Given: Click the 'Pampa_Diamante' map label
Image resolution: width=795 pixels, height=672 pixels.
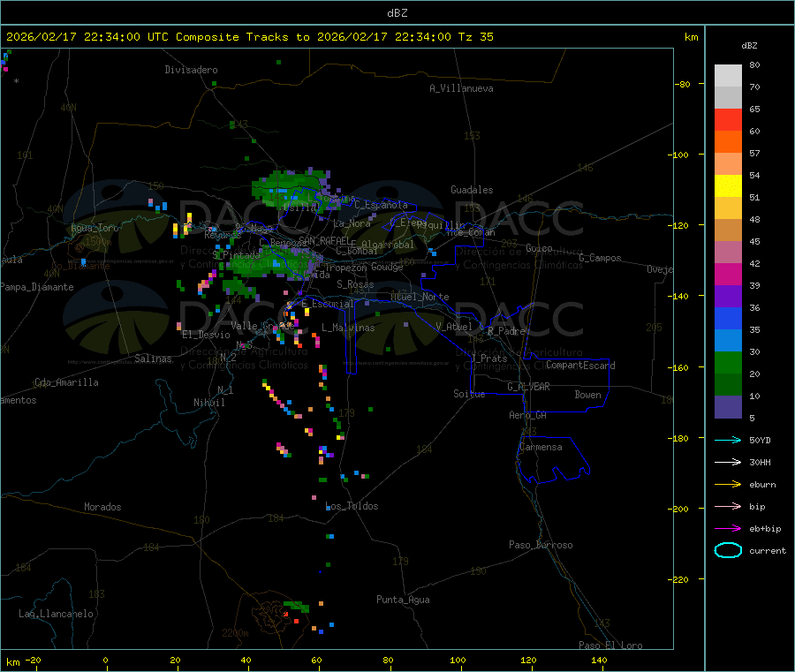Looking at the screenshot, I should [x=37, y=287].
